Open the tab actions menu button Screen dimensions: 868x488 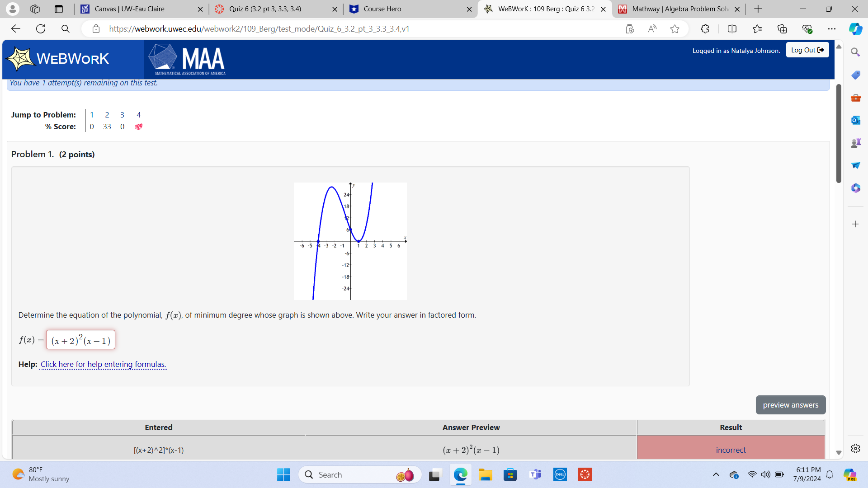pos(58,9)
